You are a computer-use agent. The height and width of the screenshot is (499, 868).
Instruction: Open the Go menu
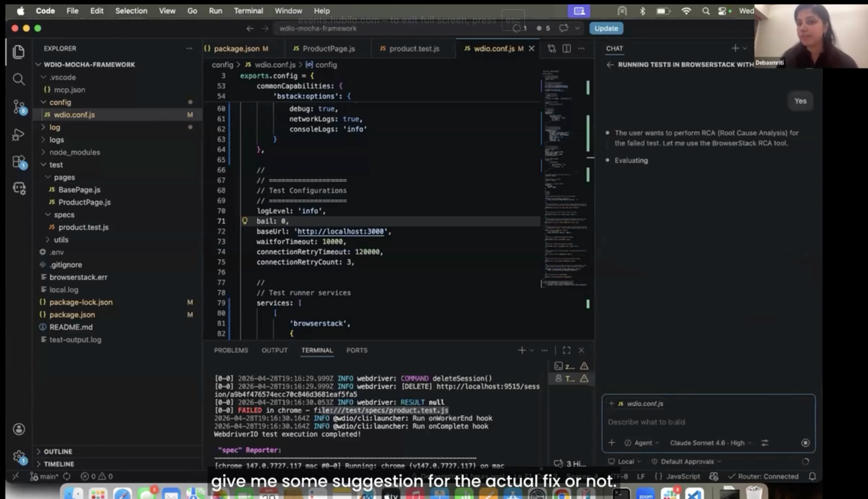click(192, 11)
